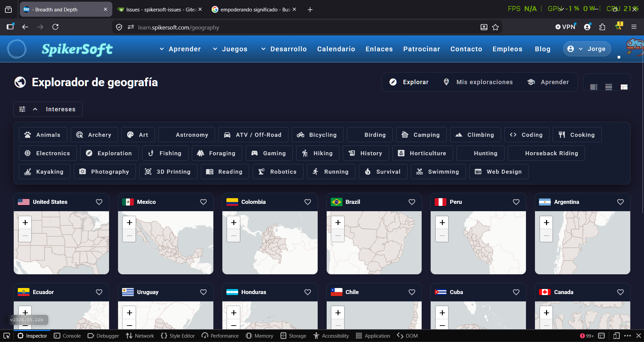This screenshot has width=644, height=342.
Task: Favorite United States with the heart
Action: tap(99, 202)
